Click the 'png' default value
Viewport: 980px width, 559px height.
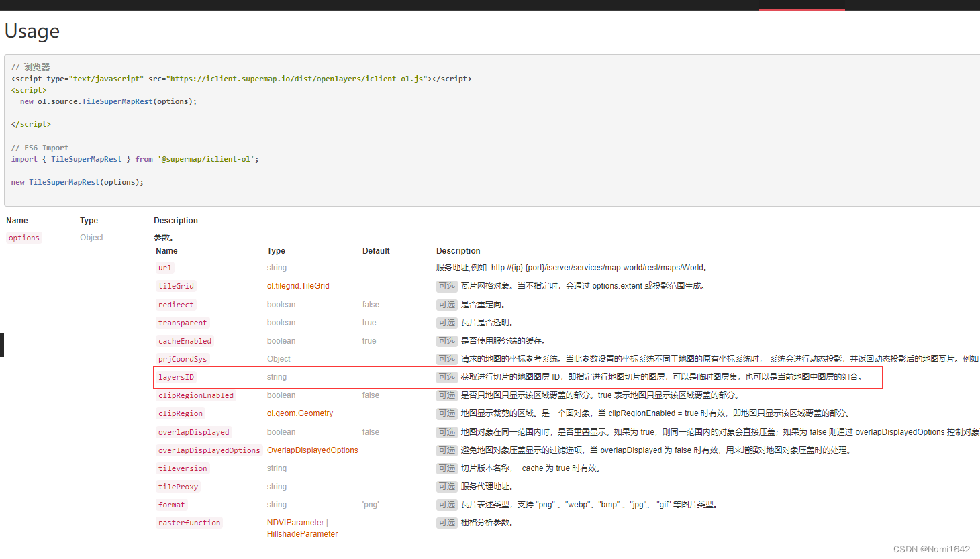[x=371, y=505]
